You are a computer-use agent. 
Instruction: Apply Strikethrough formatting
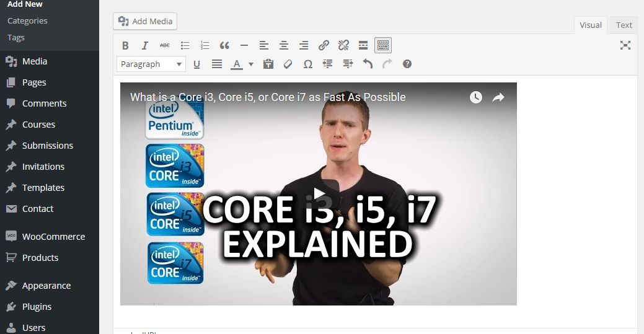[x=165, y=45]
